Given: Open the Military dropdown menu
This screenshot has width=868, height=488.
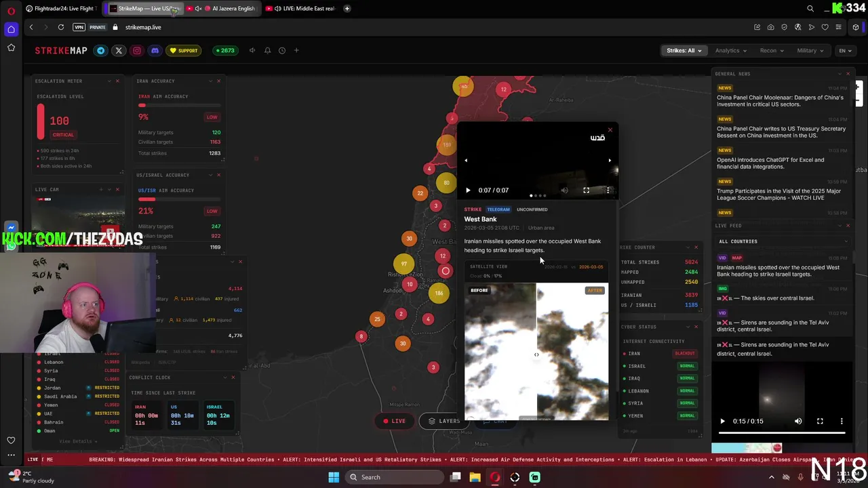Looking at the screenshot, I should [810, 50].
